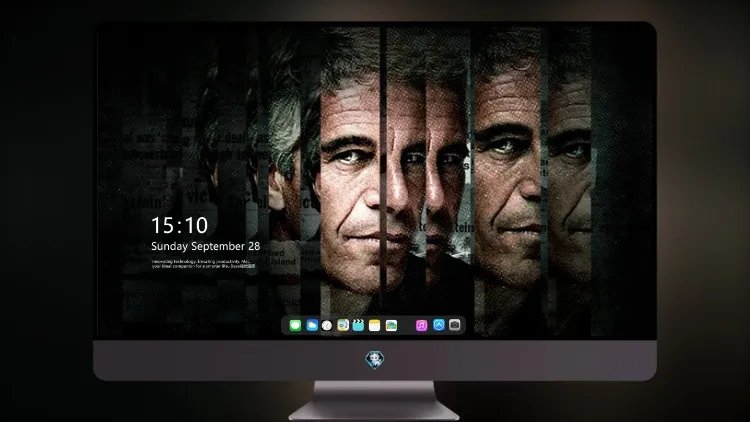750x422 pixels.
Task: Open the green Messages app in dock
Action: coord(295,326)
